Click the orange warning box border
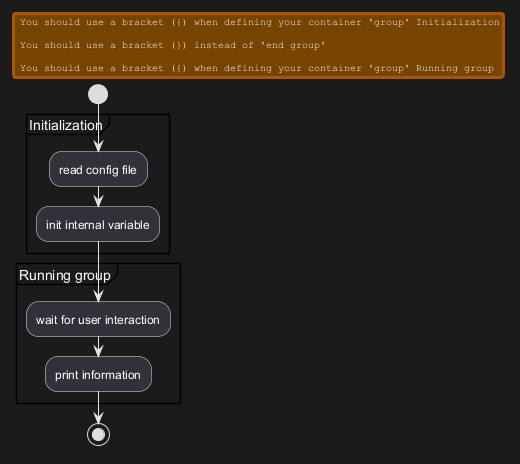 258,13
